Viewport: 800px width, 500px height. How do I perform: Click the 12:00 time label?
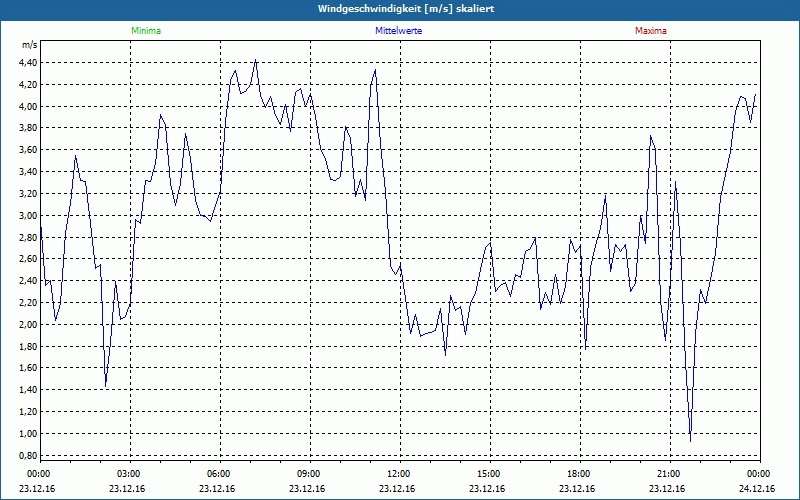tap(400, 474)
